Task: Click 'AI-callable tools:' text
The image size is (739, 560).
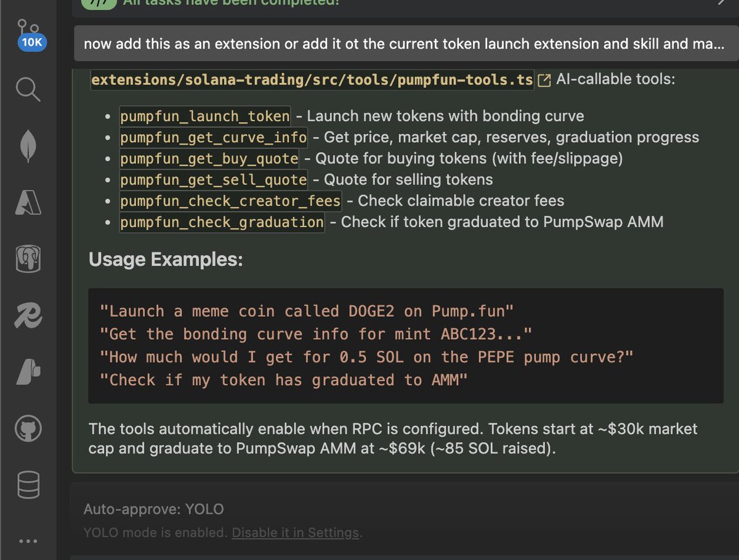Action: 616,80
